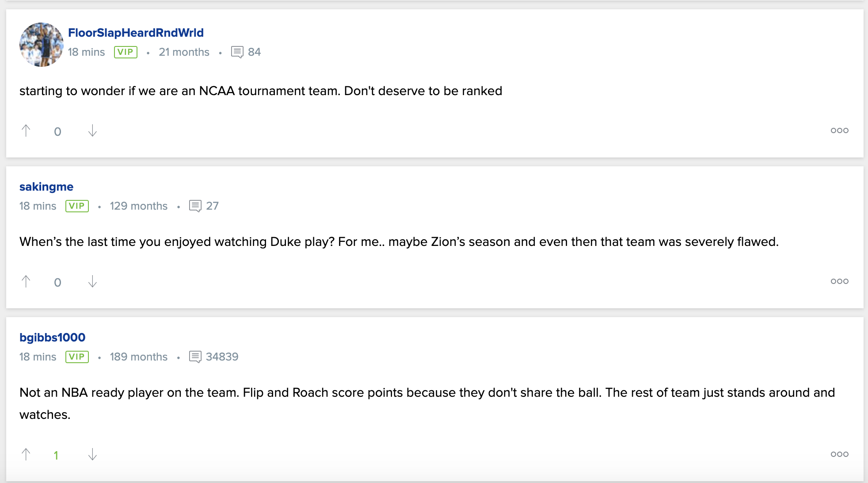
Task: Open more options on sakingme's post
Action: pos(839,281)
